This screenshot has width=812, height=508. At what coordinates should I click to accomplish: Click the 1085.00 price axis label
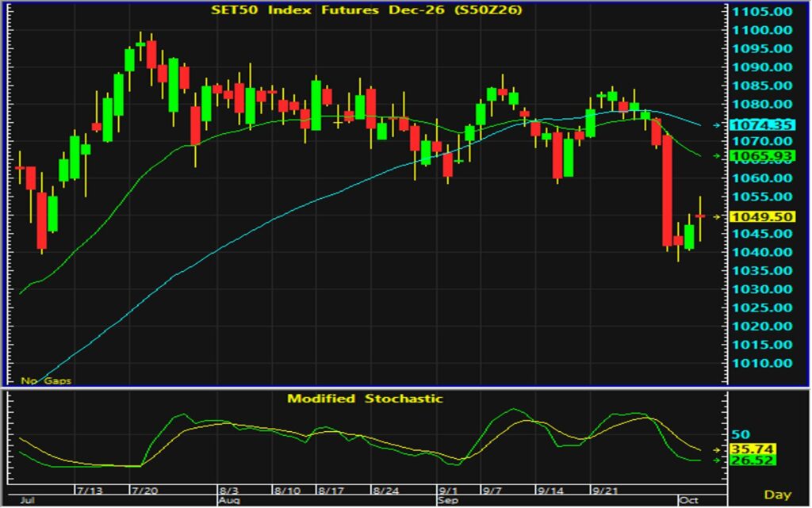(762, 86)
